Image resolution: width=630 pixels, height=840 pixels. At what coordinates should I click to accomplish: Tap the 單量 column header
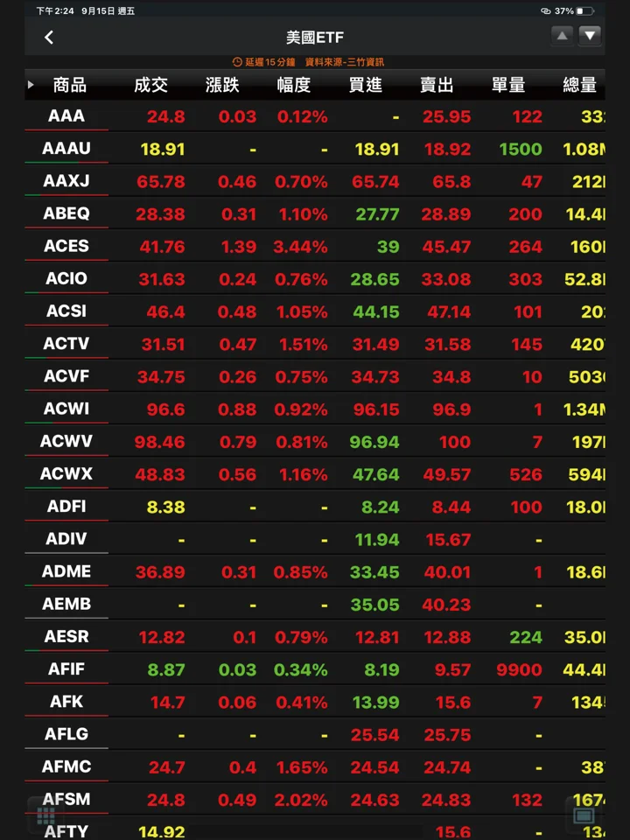pos(508,85)
